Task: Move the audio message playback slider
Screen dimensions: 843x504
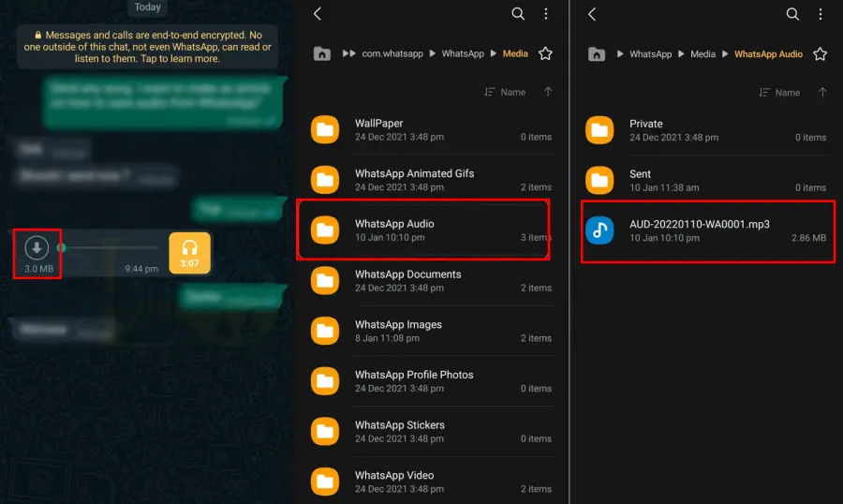Action: tap(62, 248)
